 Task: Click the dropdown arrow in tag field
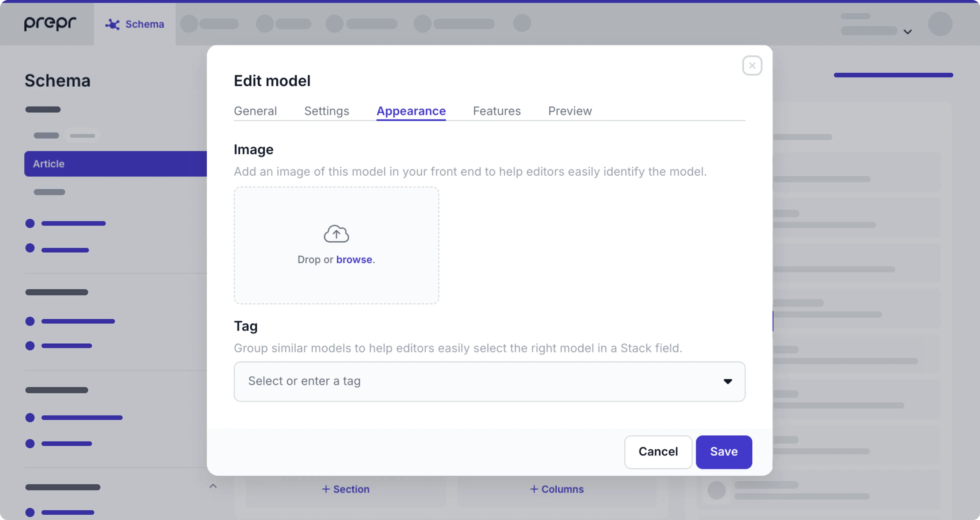(x=728, y=381)
